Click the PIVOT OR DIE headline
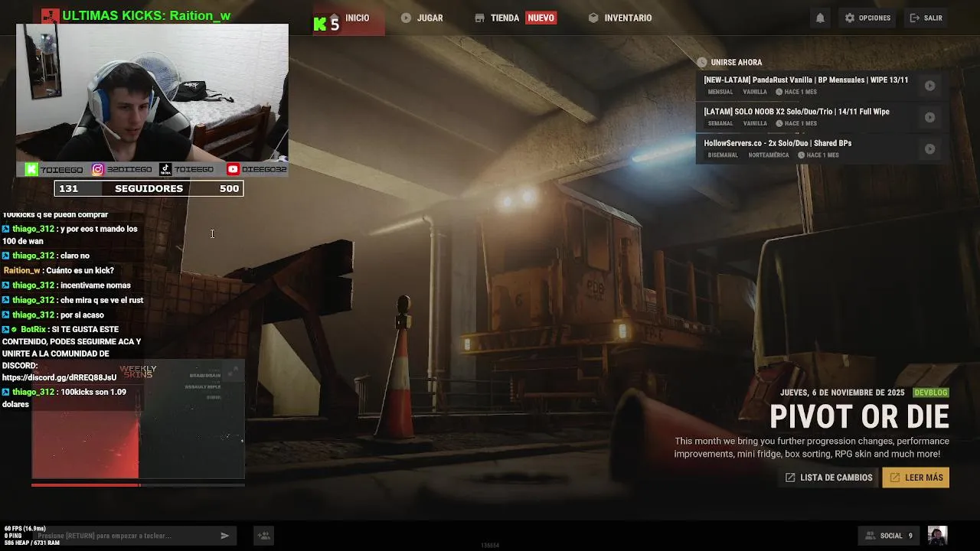This screenshot has height=551, width=980. point(859,417)
